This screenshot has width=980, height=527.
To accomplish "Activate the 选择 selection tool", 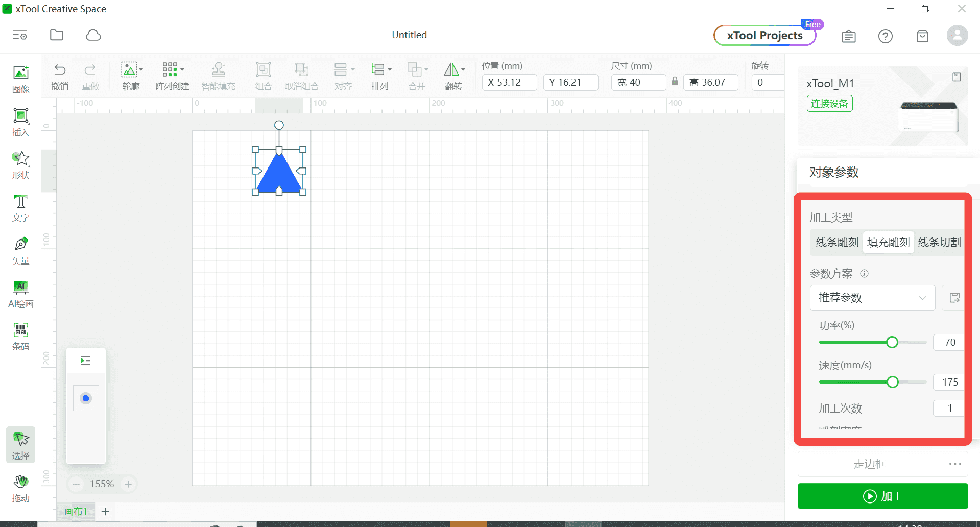I will pyautogui.click(x=21, y=445).
